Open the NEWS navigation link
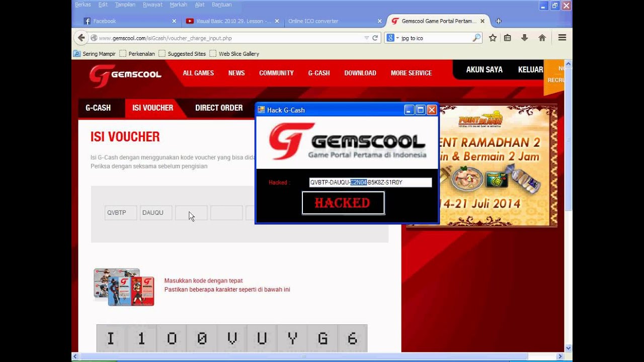 click(x=236, y=73)
